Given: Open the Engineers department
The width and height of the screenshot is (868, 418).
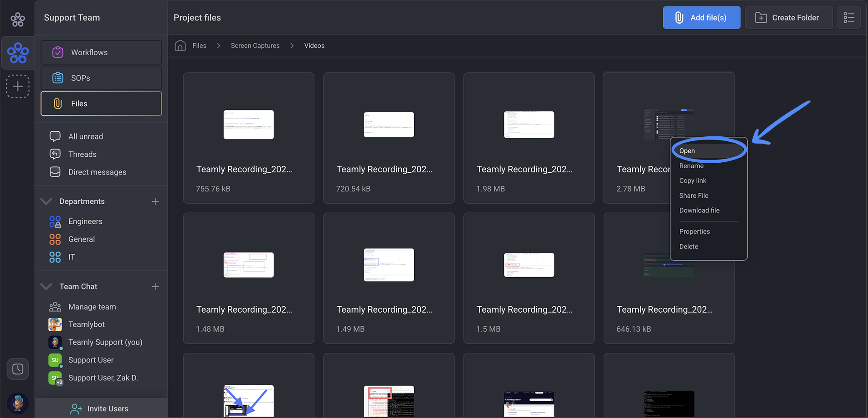Looking at the screenshot, I should (85, 221).
